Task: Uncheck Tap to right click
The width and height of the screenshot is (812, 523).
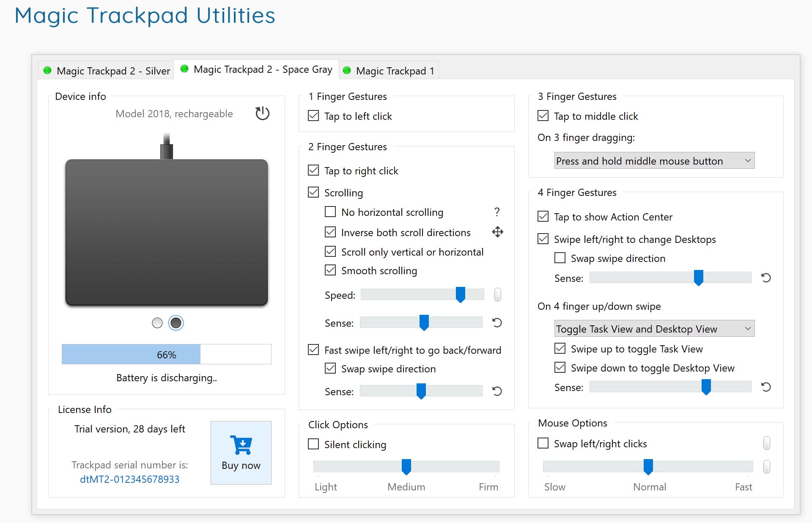Action: pyautogui.click(x=313, y=170)
